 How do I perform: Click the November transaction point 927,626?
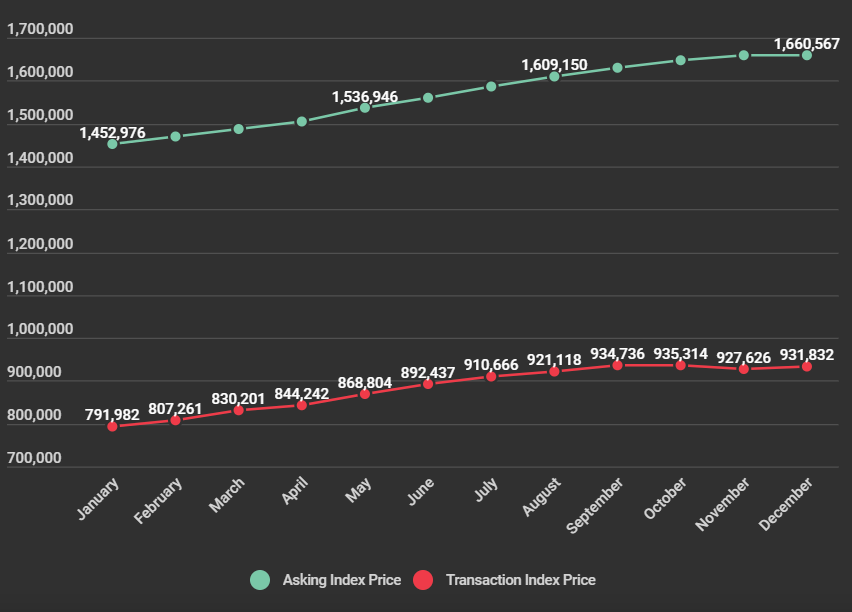[x=744, y=369]
